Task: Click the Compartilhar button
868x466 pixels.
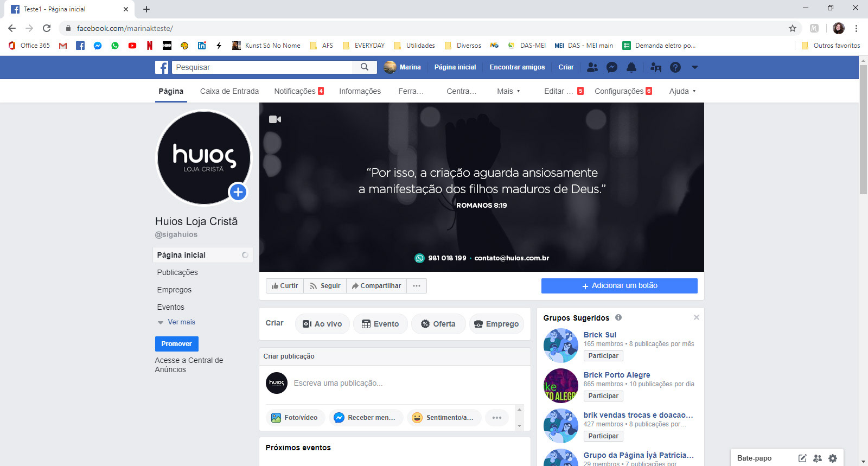Action: tap(376, 286)
